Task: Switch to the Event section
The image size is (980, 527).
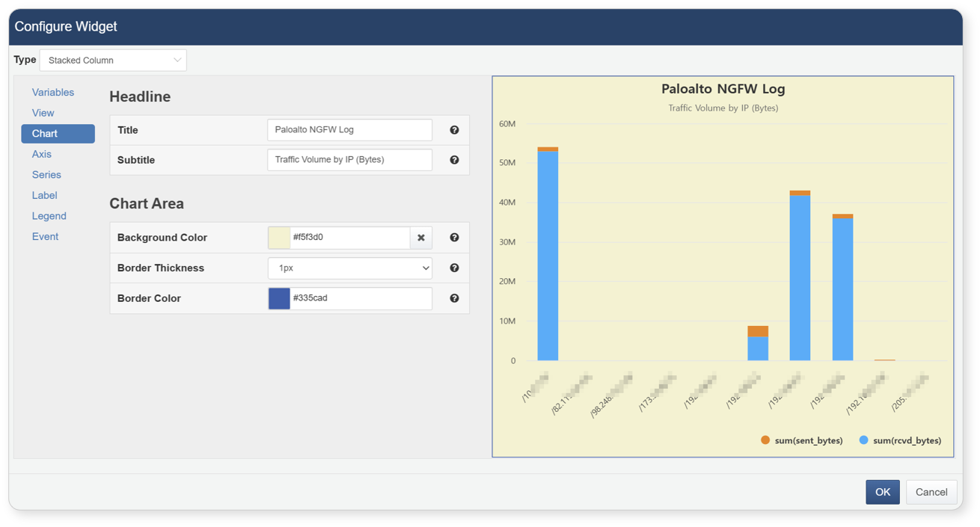Action: tap(45, 236)
